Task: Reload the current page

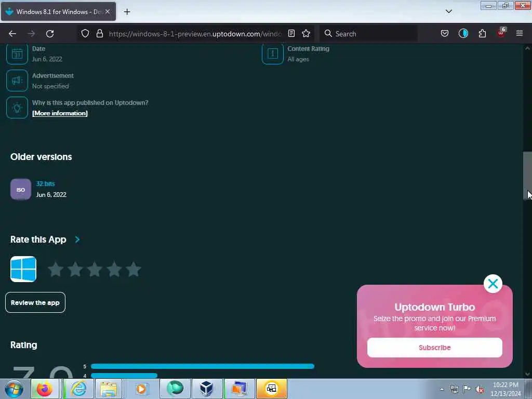Action: (x=50, y=34)
